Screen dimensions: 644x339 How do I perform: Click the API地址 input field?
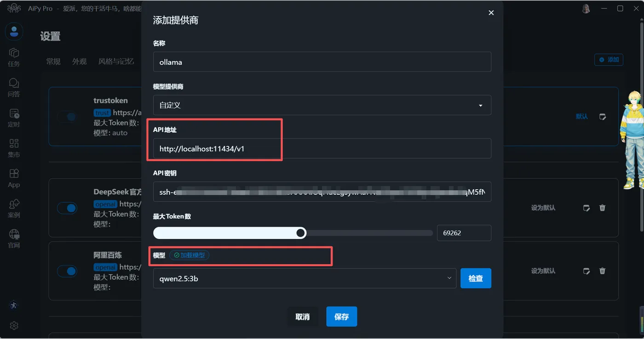[x=322, y=148]
